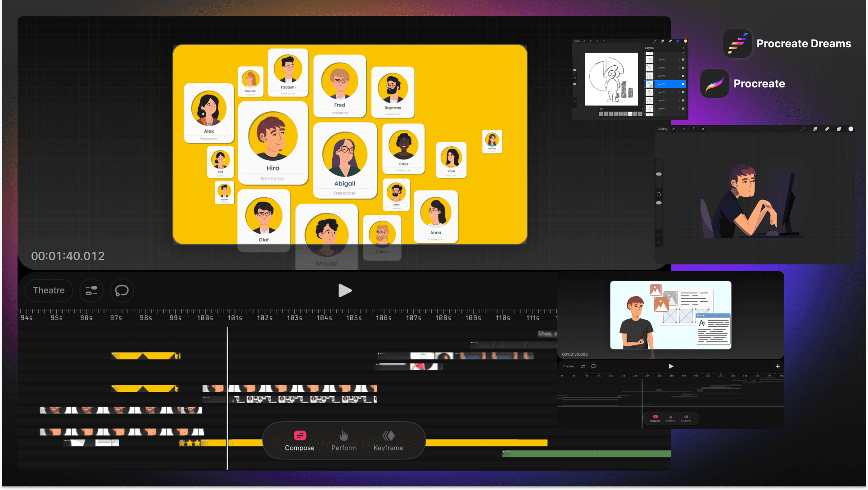Screen dimensions: 868x490
Task: Open wrench Actions menu in illustration window
Action: pyautogui.click(x=674, y=129)
